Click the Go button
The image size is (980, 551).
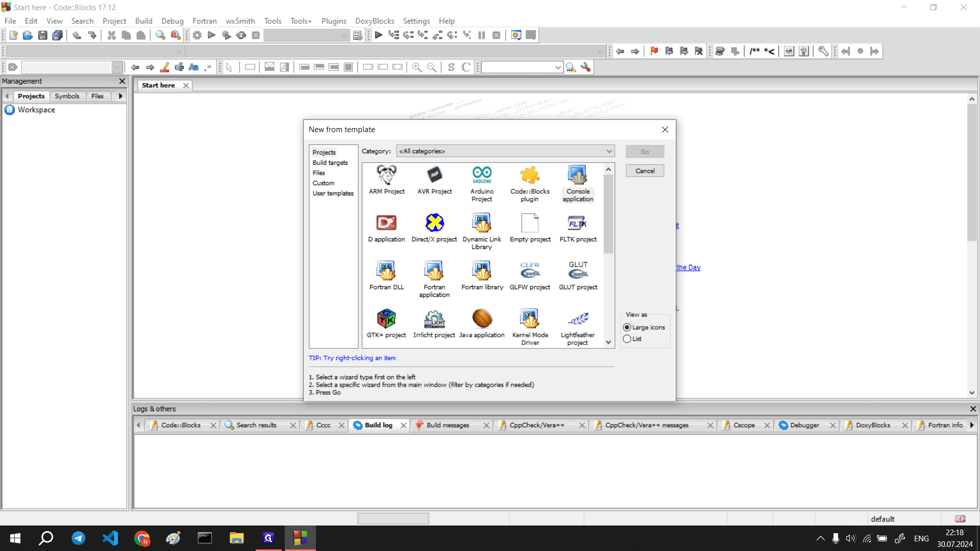(x=645, y=152)
